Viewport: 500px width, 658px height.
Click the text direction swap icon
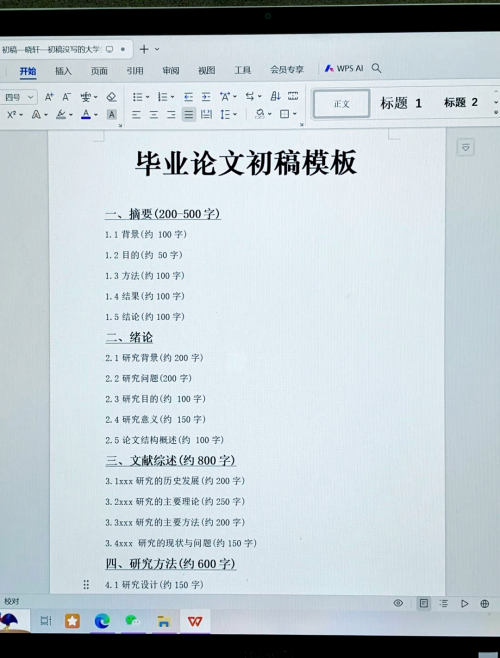(x=250, y=96)
